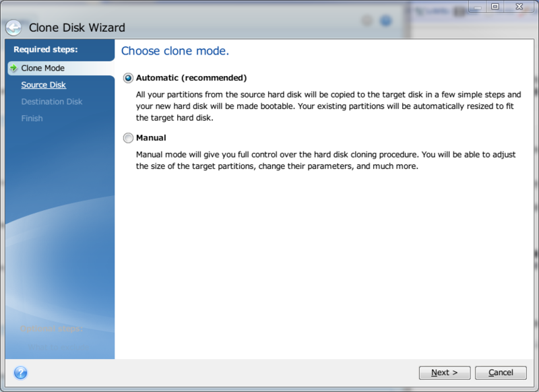Minimize the wizard window
539x392 pixels.
pyautogui.click(x=478, y=7)
